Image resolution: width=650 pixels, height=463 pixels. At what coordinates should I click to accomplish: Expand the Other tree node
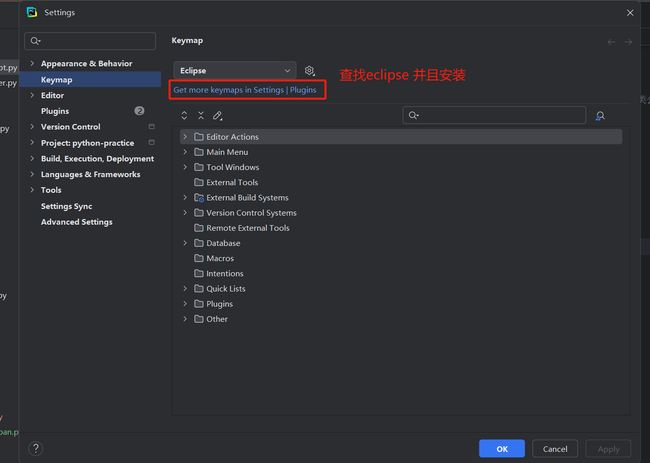tap(185, 319)
